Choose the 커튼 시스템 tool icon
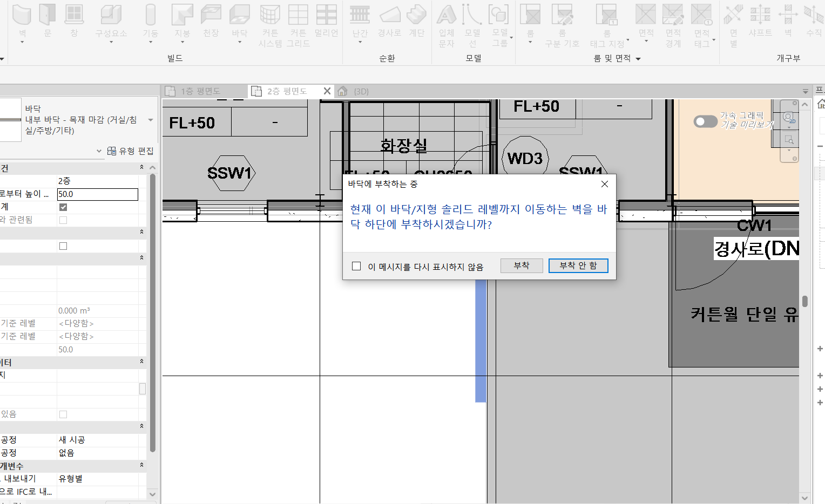825x504 pixels. (270, 16)
